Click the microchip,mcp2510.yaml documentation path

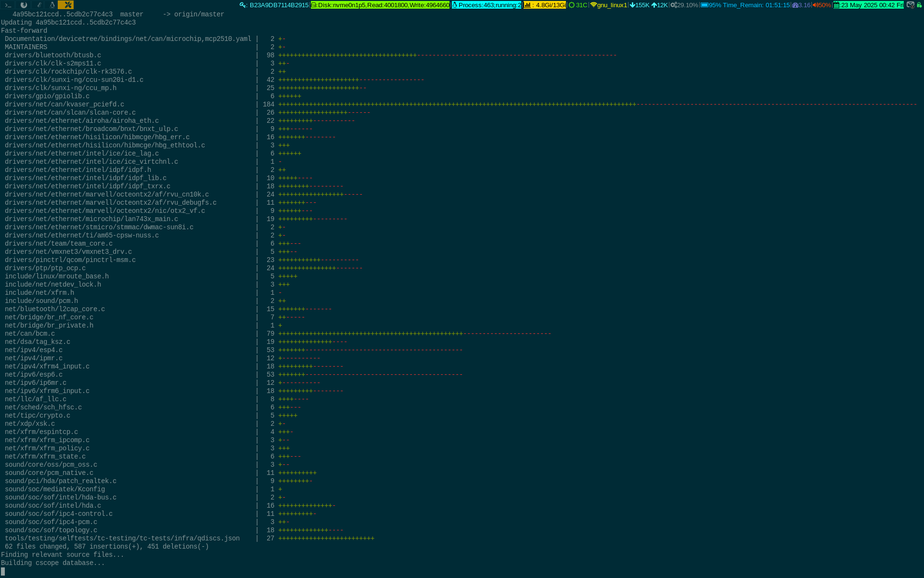[x=128, y=39]
